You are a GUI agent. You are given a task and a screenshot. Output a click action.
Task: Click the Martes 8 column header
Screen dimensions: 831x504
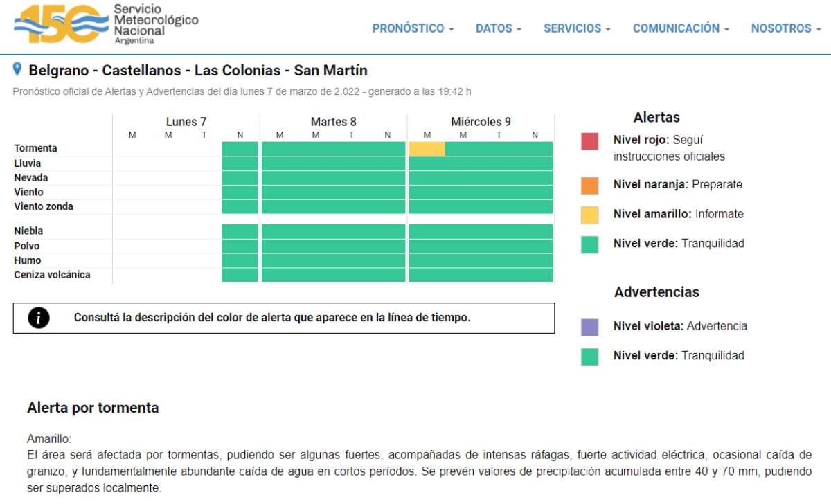[x=333, y=122]
